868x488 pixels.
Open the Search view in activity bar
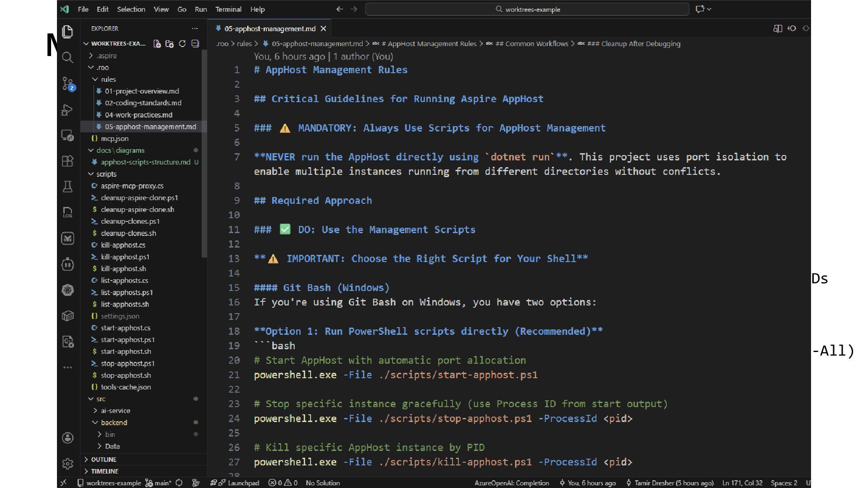point(67,57)
